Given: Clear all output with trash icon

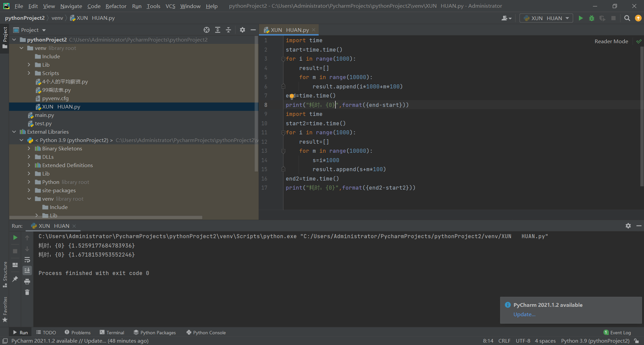Looking at the screenshot, I should (27, 292).
